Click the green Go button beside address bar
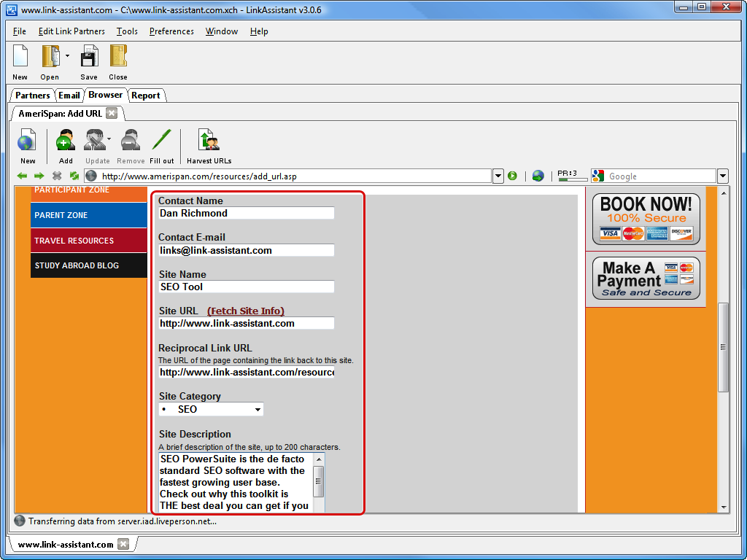747x560 pixels. [512, 176]
